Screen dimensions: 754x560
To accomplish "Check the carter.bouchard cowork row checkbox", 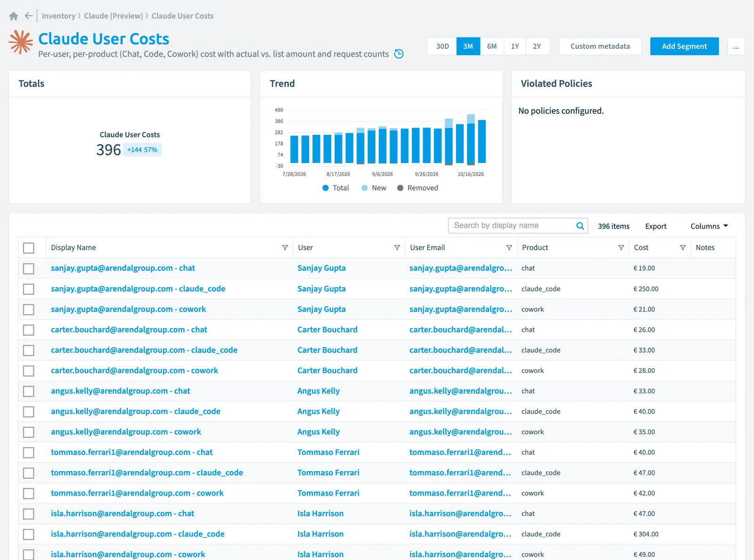I will [x=29, y=371].
